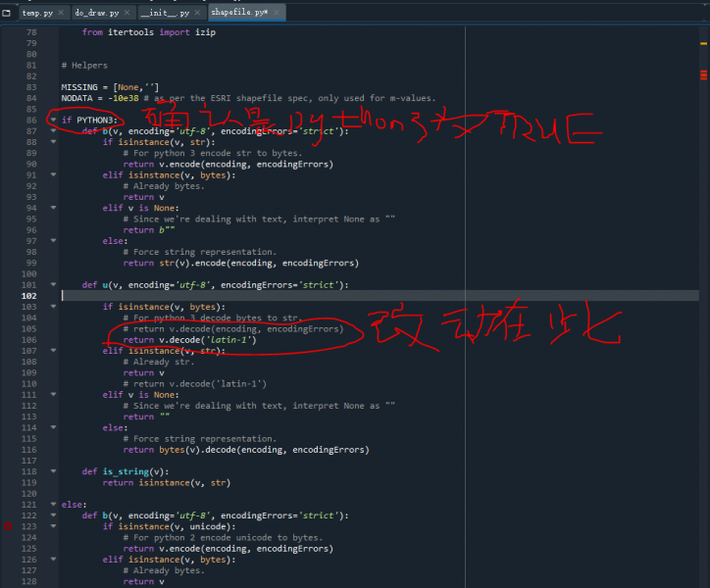Place cursor on the 'return v.decode('latin-1')' line 106
This screenshot has width=710, height=588.
188,340
